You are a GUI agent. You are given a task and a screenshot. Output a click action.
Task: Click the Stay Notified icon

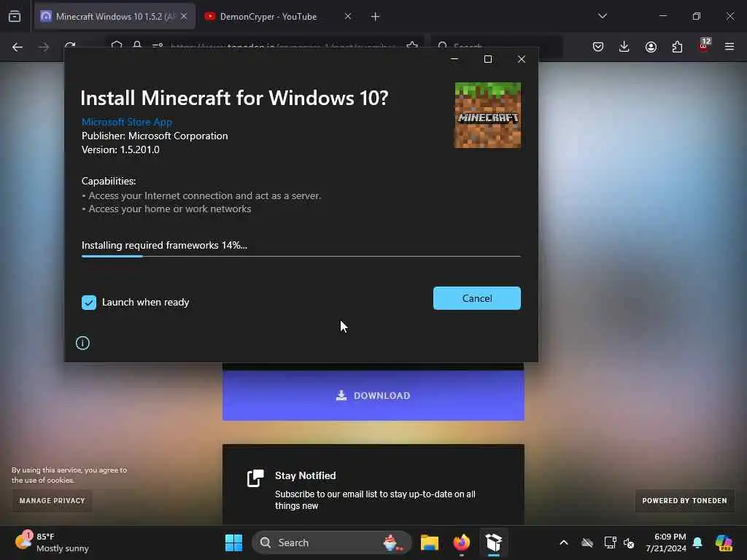pyautogui.click(x=255, y=478)
